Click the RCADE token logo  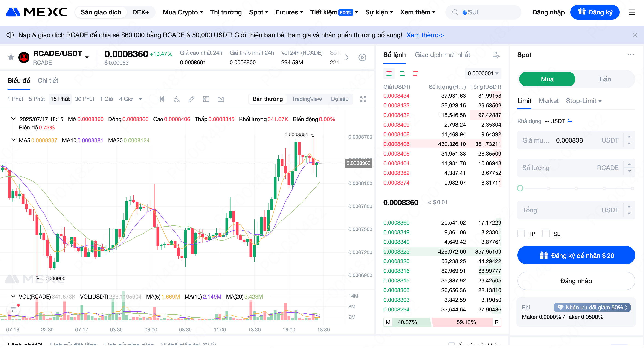(x=24, y=57)
